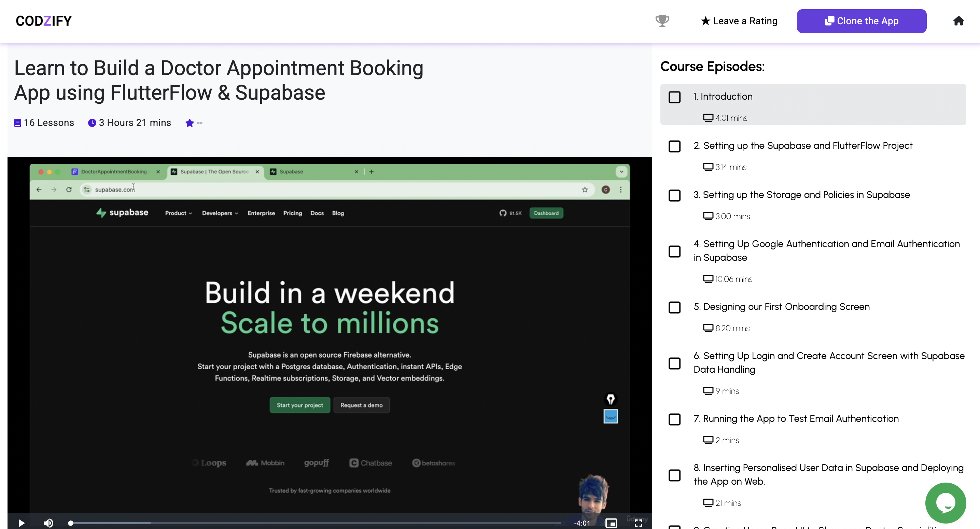The width and height of the screenshot is (980, 529).
Task: Mute the video volume speaker icon
Action: click(48, 523)
